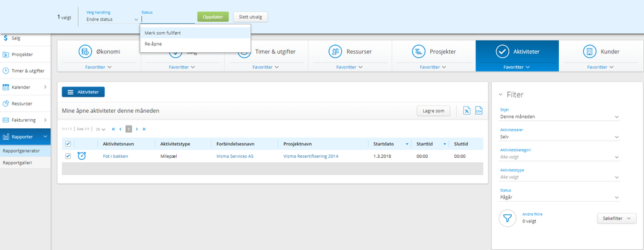Toggle select-all checkbox in table header

click(x=68, y=144)
